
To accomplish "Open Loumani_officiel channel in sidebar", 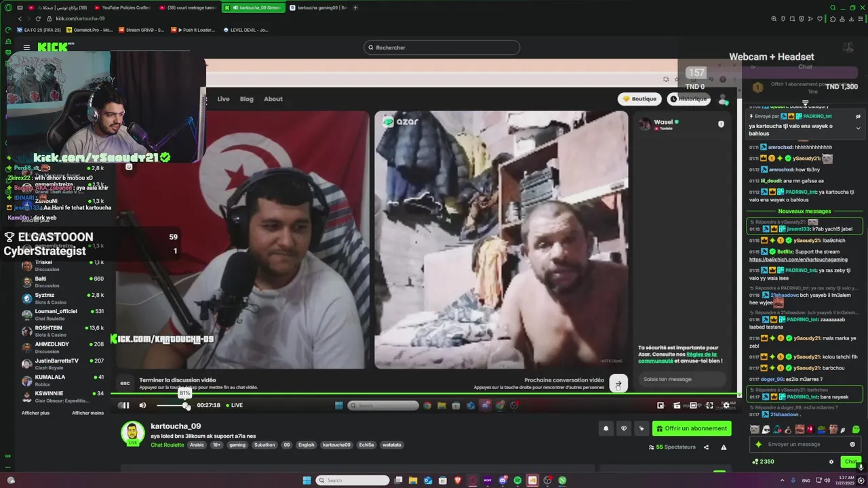I will (62, 314).
